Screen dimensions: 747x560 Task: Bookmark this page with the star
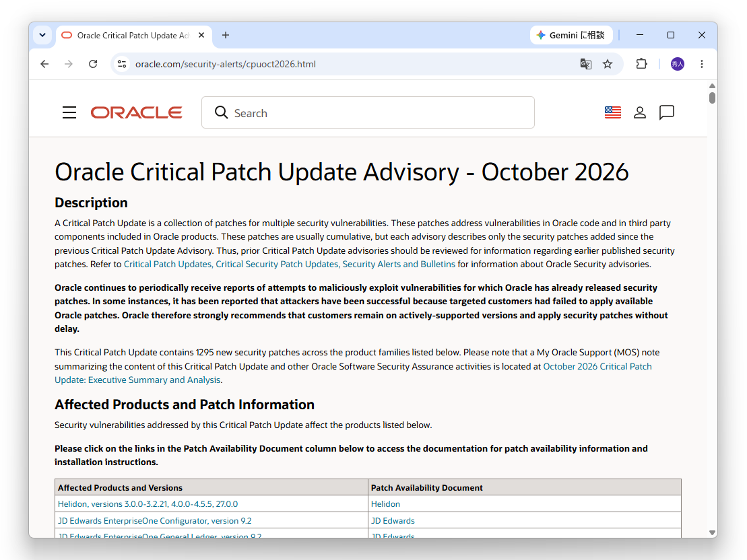click(x=608, y=64)
